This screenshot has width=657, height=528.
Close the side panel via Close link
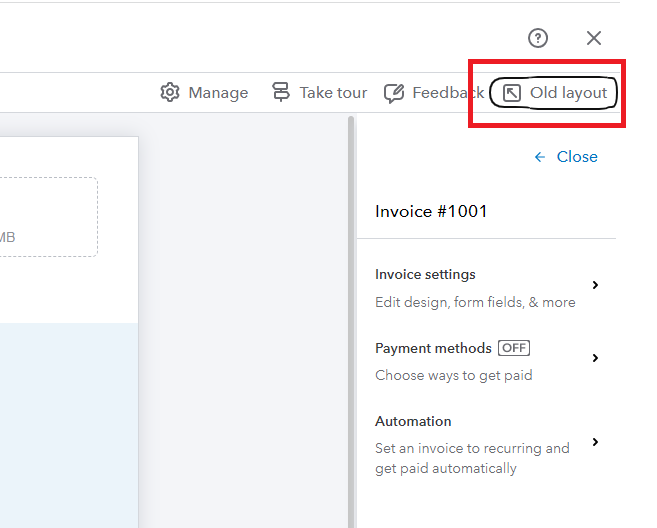[x=577, y=157]
